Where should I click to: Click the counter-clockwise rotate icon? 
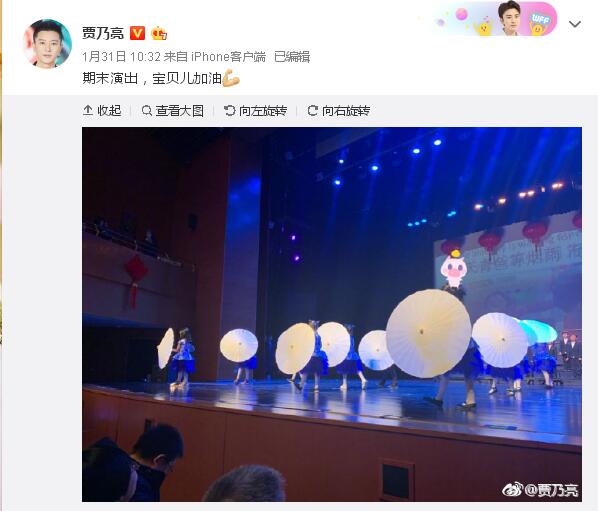pos(229,111)
